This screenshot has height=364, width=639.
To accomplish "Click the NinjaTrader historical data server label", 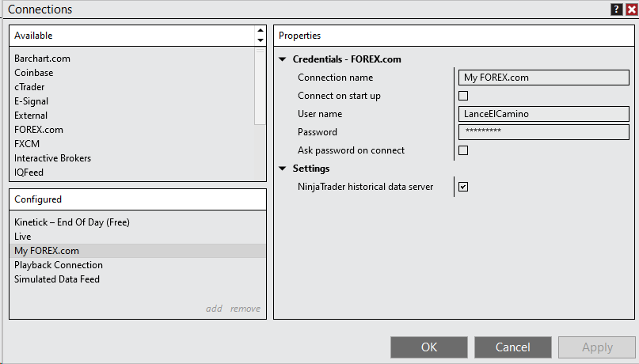I will coord(366,187).
